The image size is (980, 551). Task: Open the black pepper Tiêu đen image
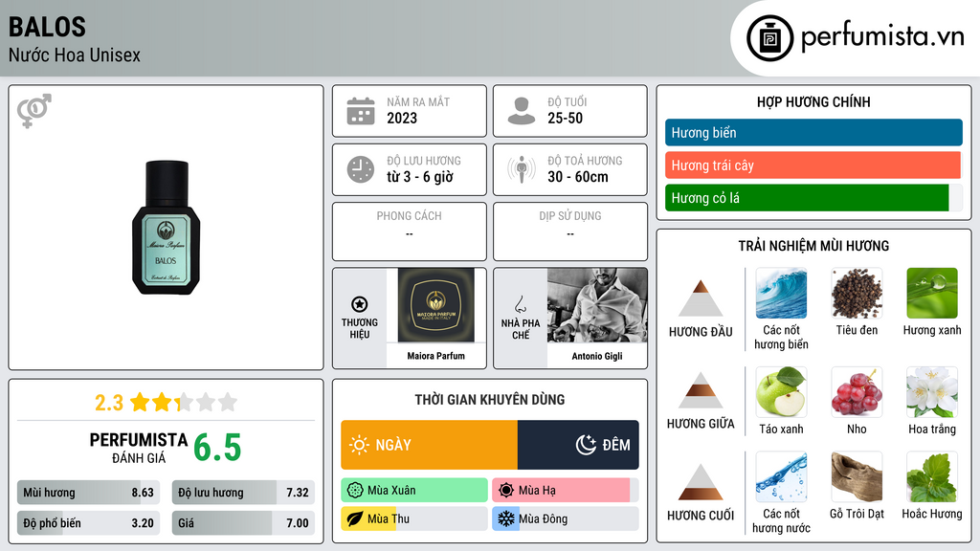(x=857, y=293)
